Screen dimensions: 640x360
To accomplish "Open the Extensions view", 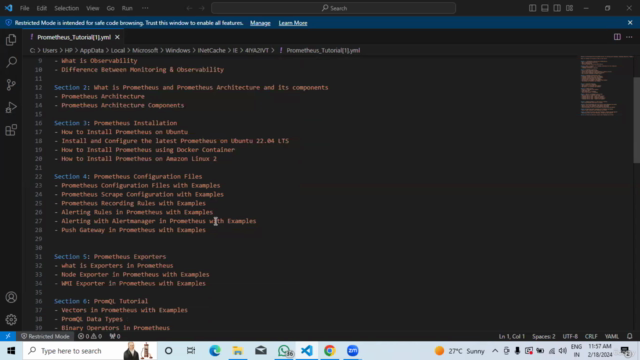I will point(11,130).
